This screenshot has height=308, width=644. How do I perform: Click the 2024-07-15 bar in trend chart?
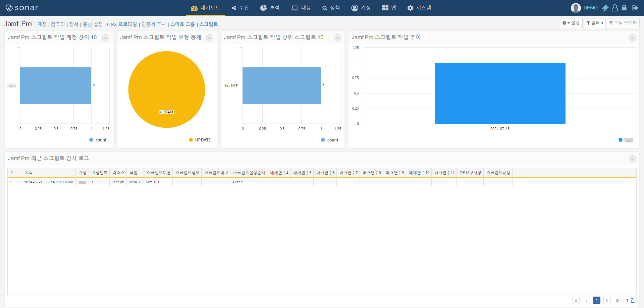coord(500,94)
